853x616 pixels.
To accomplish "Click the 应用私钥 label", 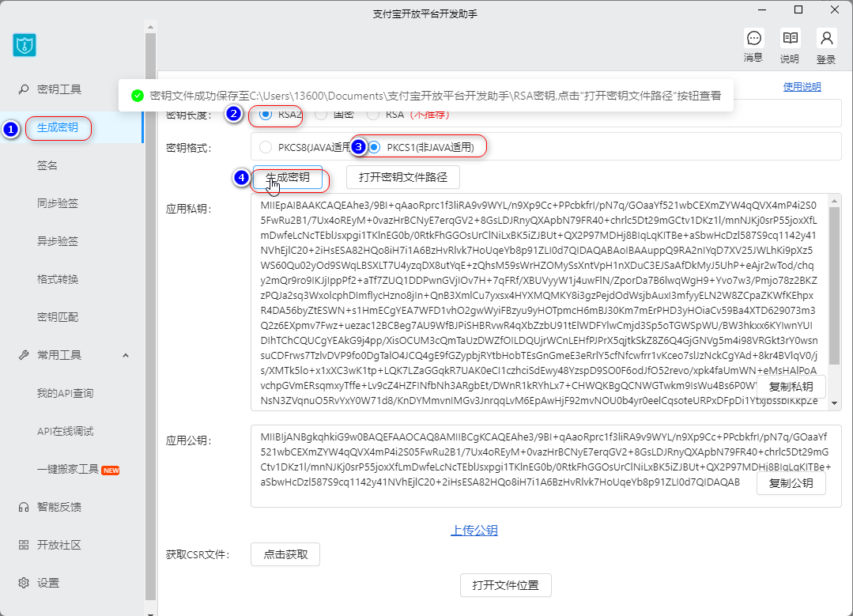I will click(189, 209).
